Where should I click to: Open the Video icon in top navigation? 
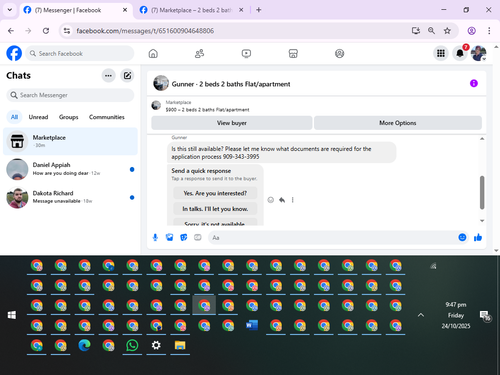coord(246,53)
